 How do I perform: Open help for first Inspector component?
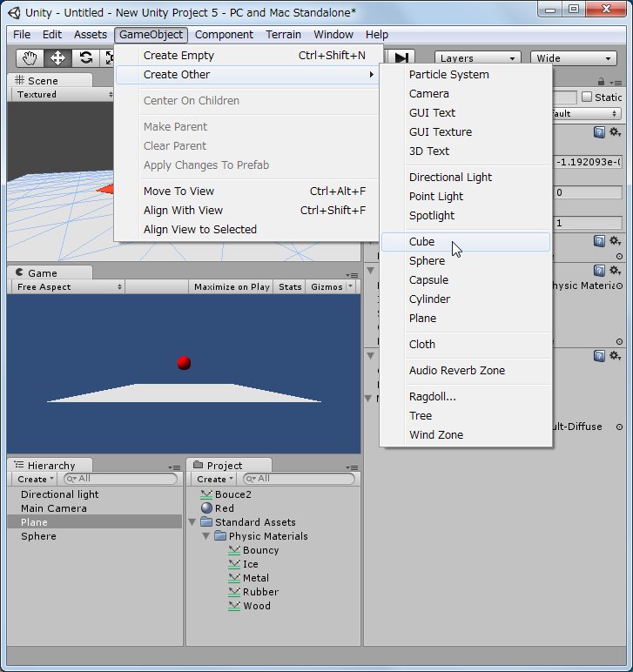click(x=599, y=132)
